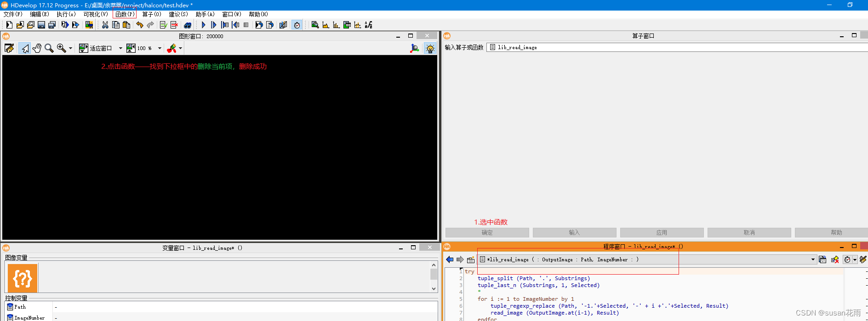This screenshot has height=321, width=868.
Task: Click the 3D visualization icon in graphics window
Action: (x=415, y=48)
